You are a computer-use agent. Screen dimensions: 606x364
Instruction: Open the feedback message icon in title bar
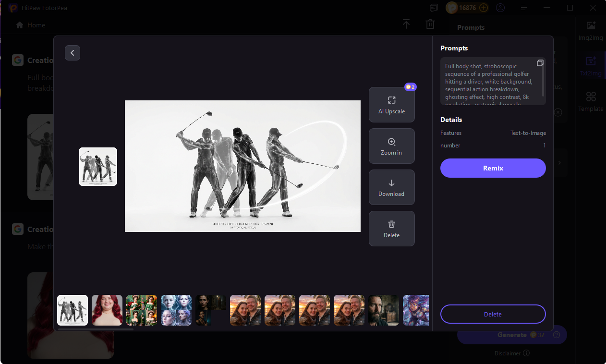(x=434, y=8)
